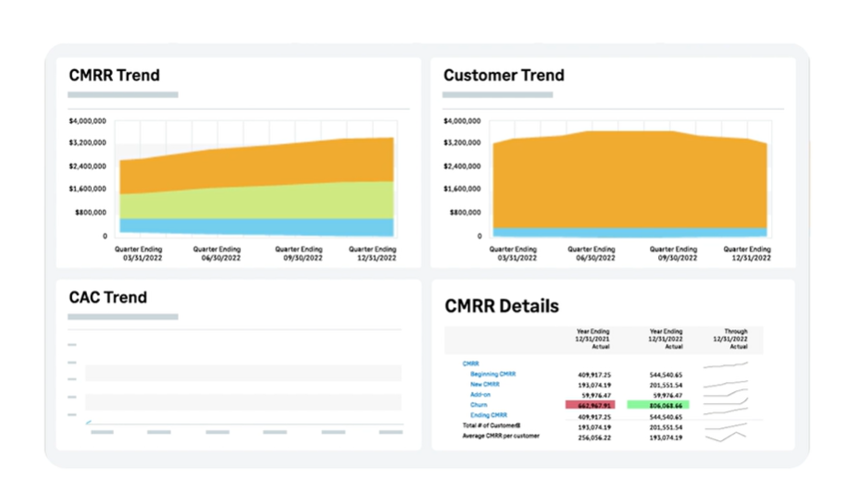This screenshot has width=847, height=504.
Task: Click the Churn row sparkline
Action: (x=725, y=405)
